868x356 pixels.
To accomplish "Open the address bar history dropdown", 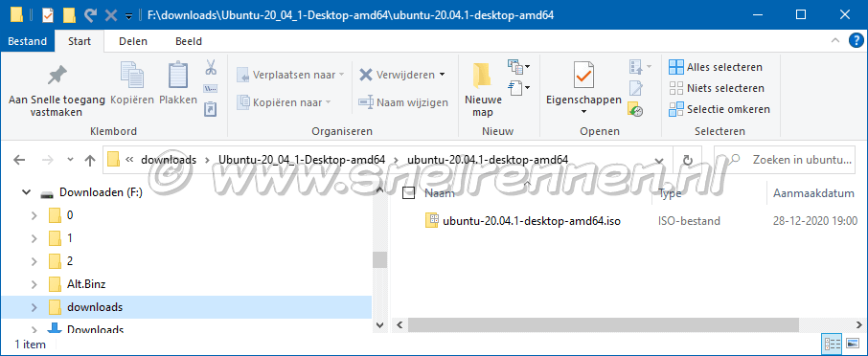I will click(x=659, y=161).
